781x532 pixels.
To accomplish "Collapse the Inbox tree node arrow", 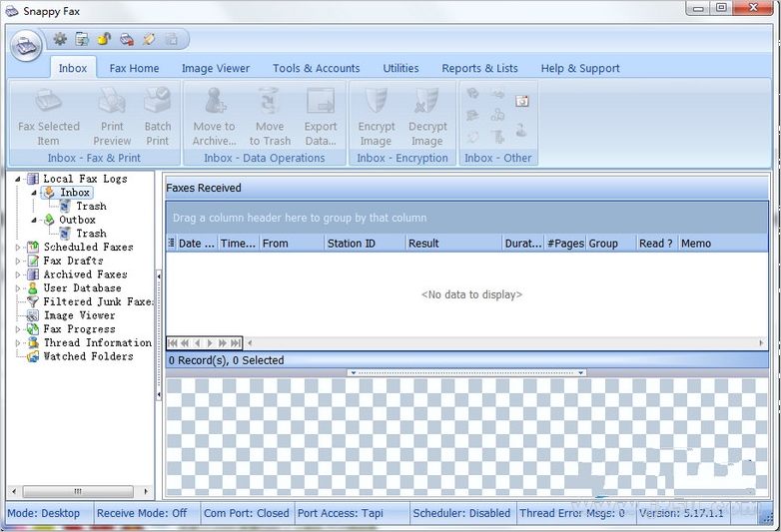I will [34, 192].
